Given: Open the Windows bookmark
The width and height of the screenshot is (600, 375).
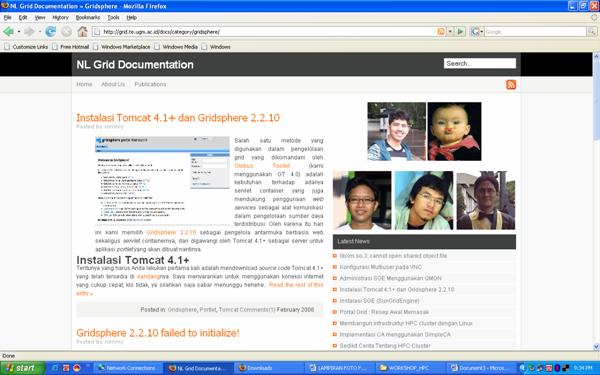Looking at the screenshot, I should [x=216, y=47].
